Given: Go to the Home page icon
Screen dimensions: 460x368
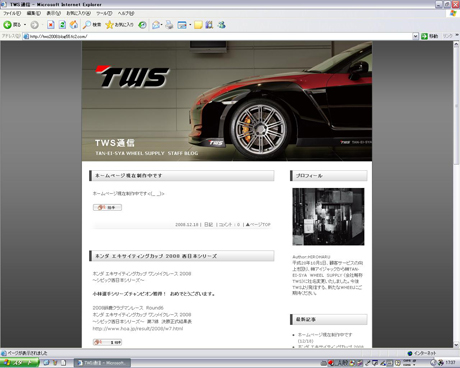Looking at the screenshot, I should [x=74, y=25].
